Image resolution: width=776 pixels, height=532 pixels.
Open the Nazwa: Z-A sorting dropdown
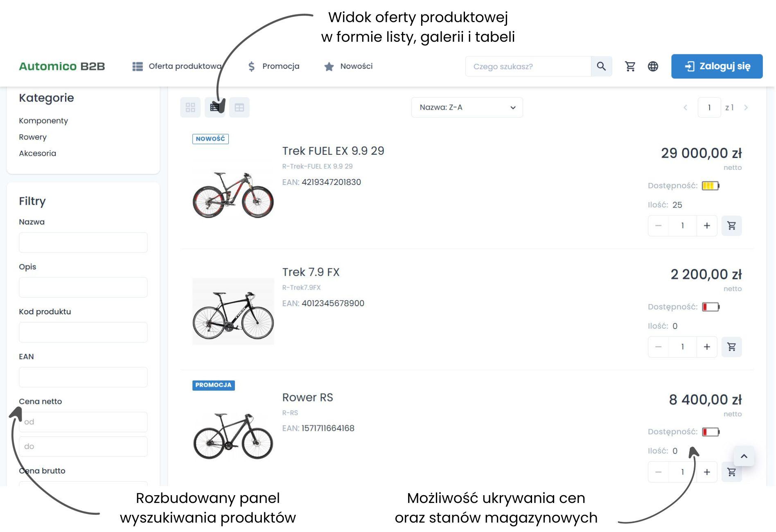(467, 108)
